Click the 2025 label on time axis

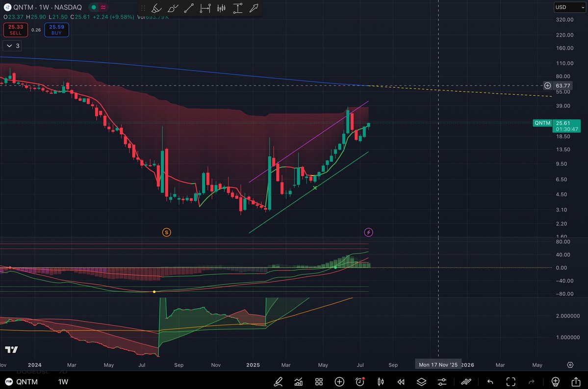(253, 365)
